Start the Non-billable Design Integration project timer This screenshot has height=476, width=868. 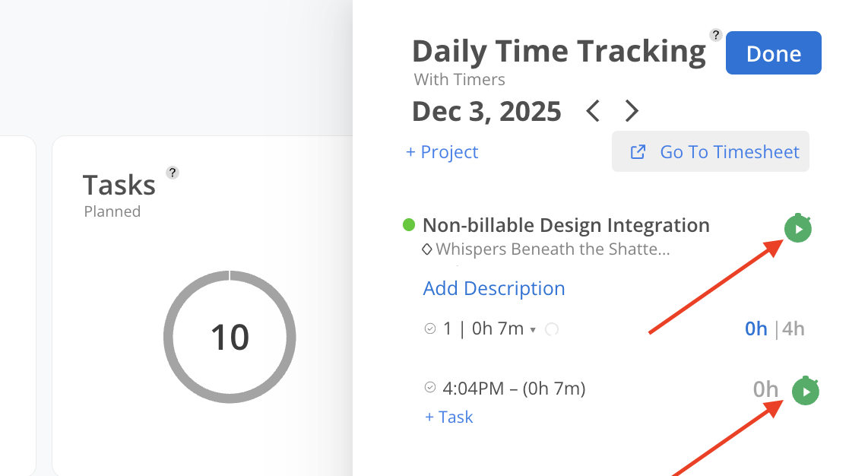tap(798, 228)
